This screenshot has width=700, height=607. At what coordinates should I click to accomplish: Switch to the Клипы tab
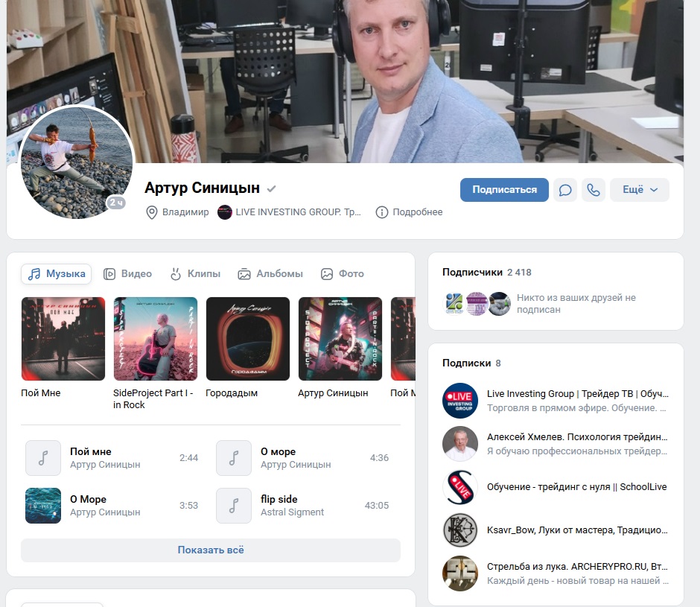coord(195,274)
